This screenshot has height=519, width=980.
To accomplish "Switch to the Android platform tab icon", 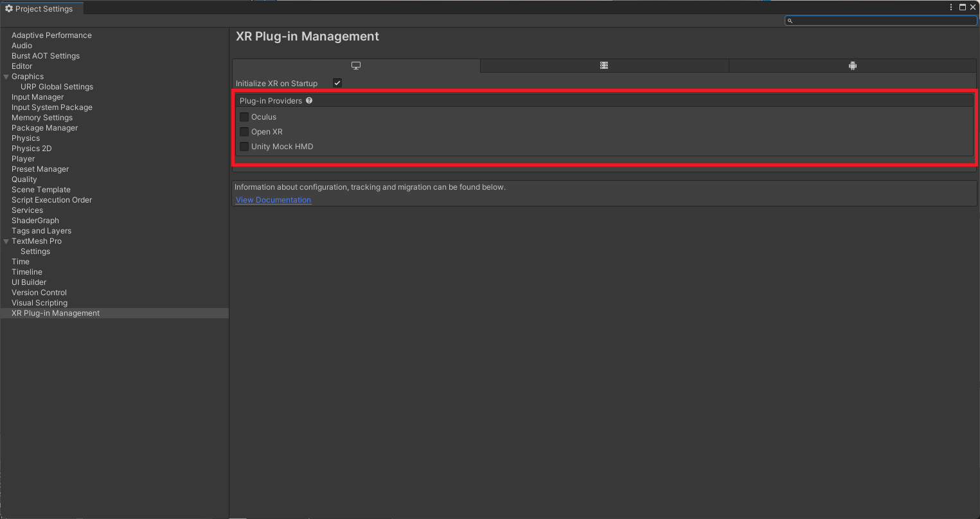I will pos(853,65).
